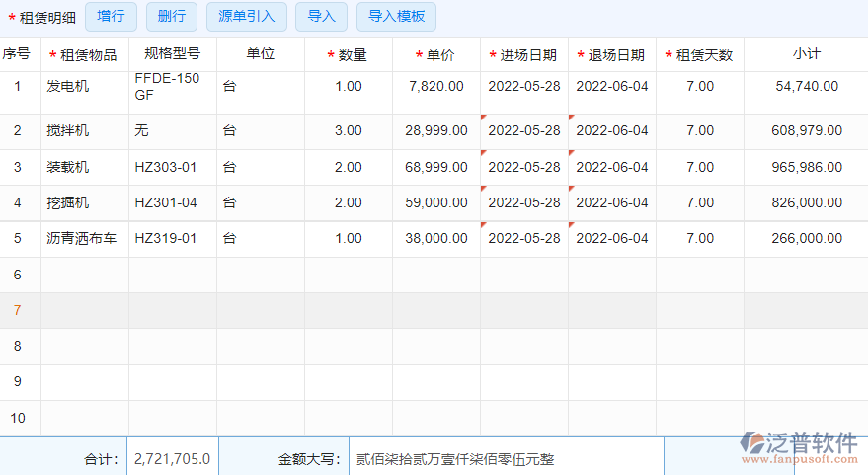Select subtotal 965,986.00 cell

[806, 167]
